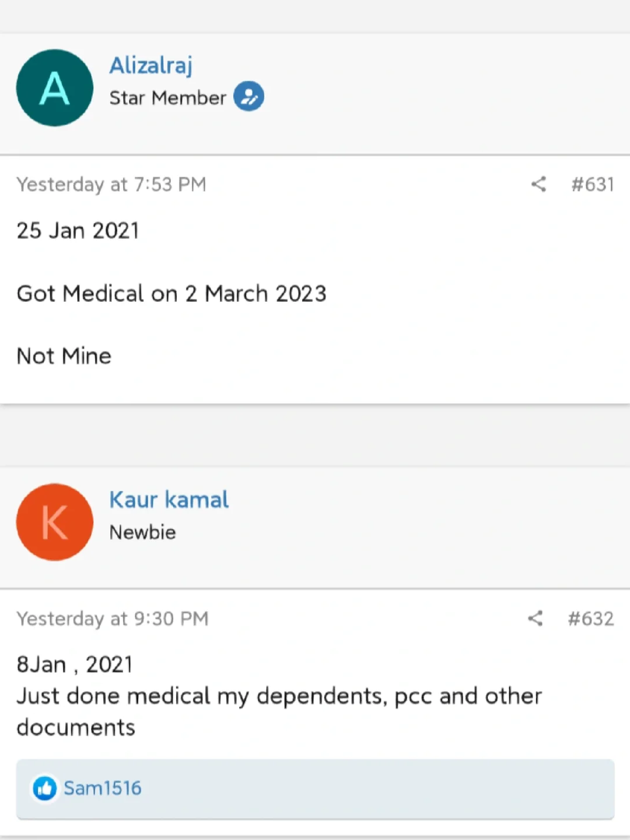The image size is (630, 840).
Task: Click the '8Jan , 2021' text in post #632
Action: [75, 664]
